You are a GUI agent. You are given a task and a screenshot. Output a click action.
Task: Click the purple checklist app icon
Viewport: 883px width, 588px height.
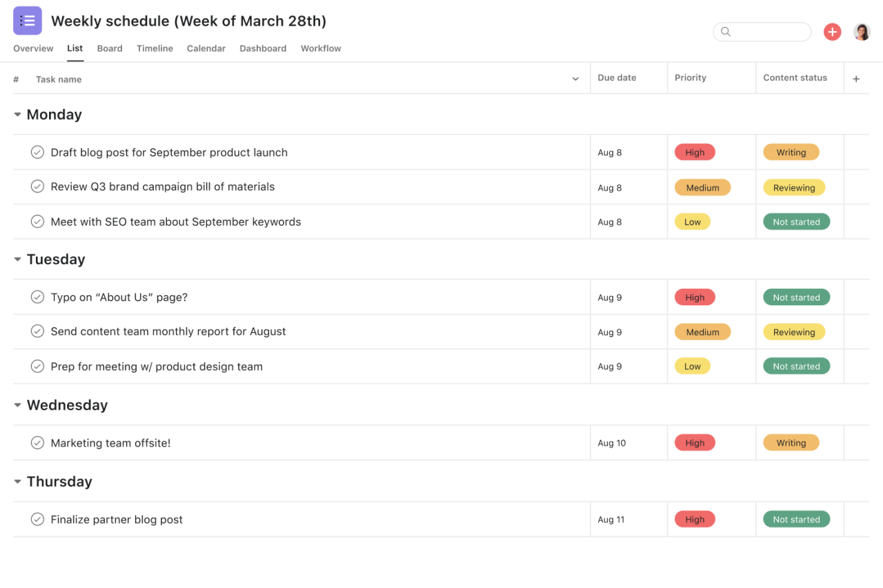(x=28, y=20)
